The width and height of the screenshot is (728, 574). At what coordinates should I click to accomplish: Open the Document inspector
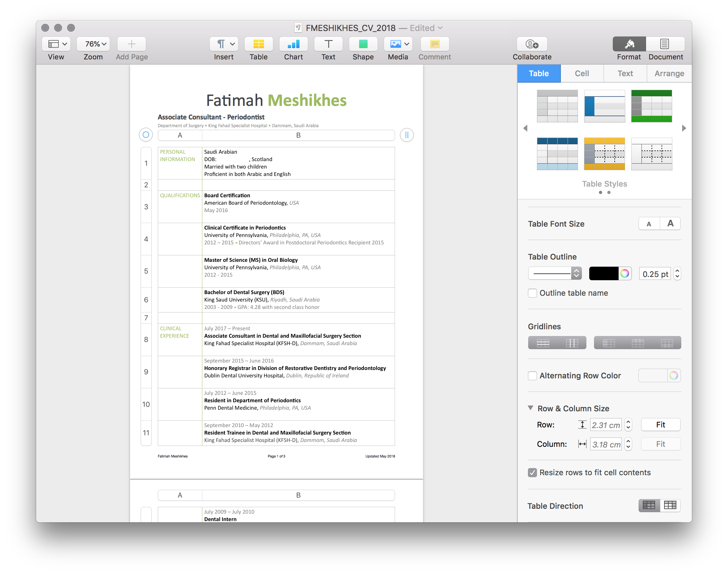tap(665, 44)
